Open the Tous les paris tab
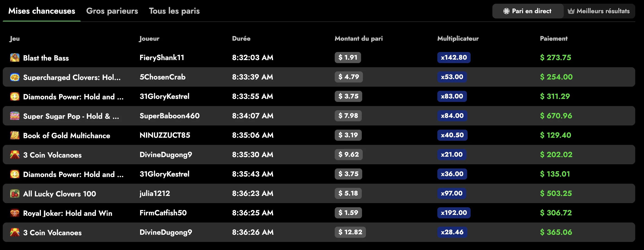The height and width of the screenshot is (250, 644). pos(174,11)
